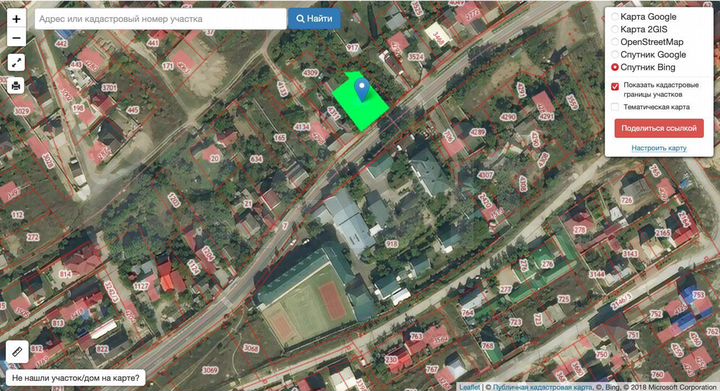The height and width of the screenshot is (391, 720).
Task: Click parcel label 445 on map
Action: click(133, 110)
